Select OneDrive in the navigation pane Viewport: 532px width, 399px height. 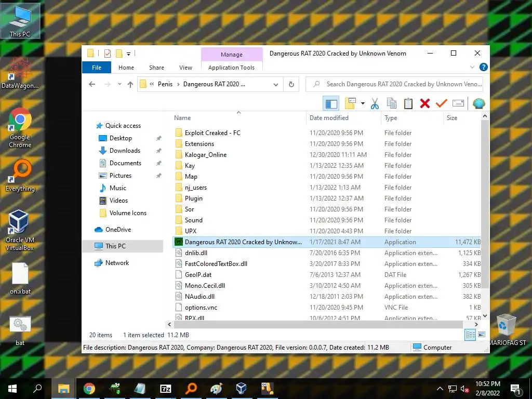click(118, 230)
